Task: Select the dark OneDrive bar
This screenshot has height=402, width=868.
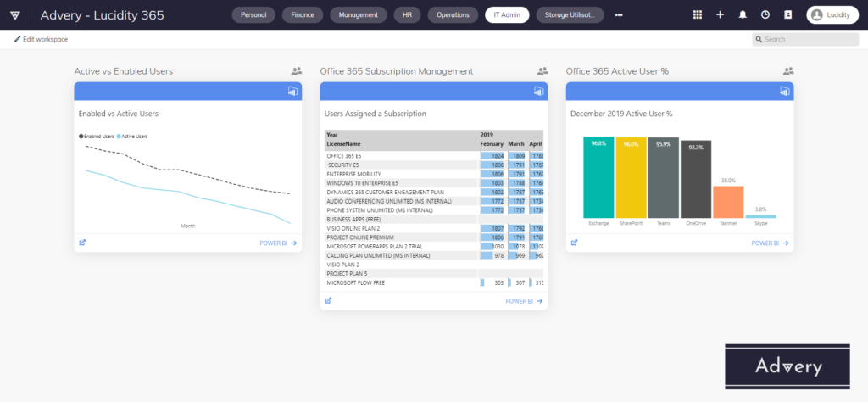Action: (x=696, y=180)
